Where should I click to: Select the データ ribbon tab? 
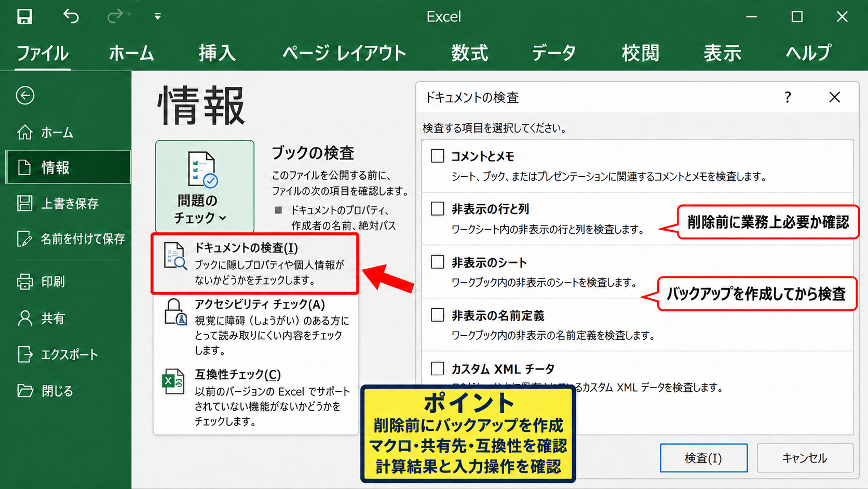tap(554, 53)
